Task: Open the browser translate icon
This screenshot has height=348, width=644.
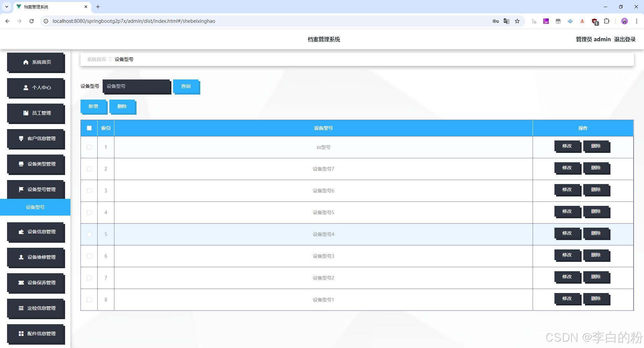Action: [506, 21]
